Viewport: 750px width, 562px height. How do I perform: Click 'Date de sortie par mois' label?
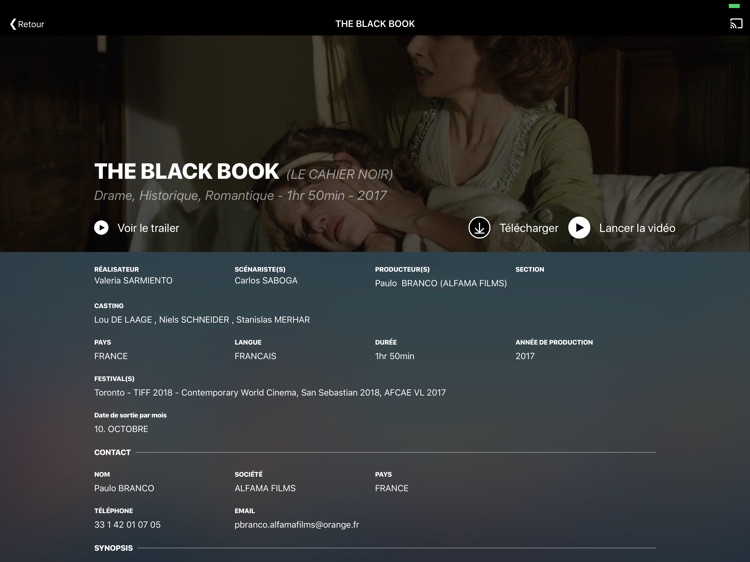tap(130, 415)
